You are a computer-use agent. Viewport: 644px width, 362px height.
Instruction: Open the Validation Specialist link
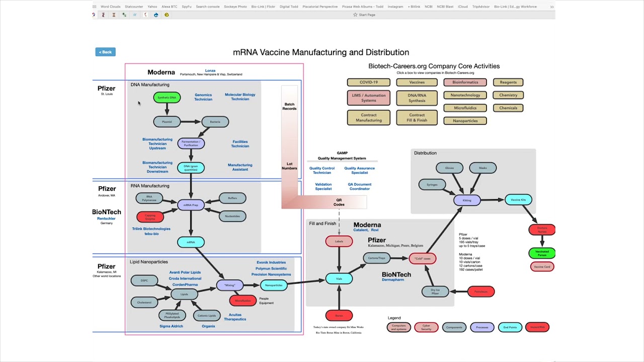[x=323, y=187]
